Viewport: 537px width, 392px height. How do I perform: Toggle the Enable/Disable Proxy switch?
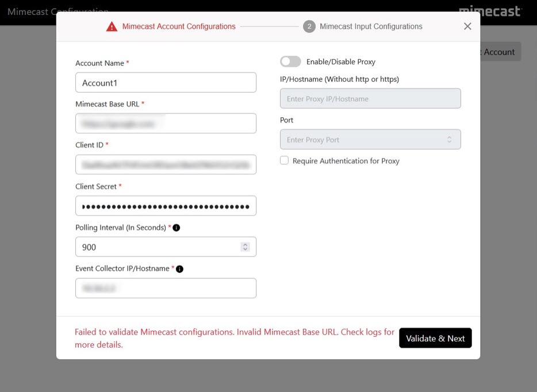290,62
